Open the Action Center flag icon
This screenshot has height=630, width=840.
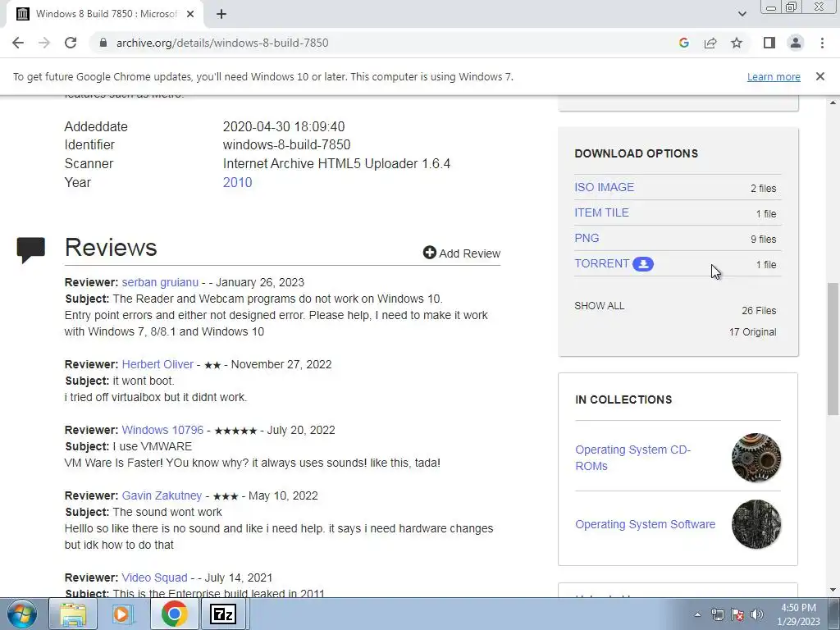[x=737, y=614]
